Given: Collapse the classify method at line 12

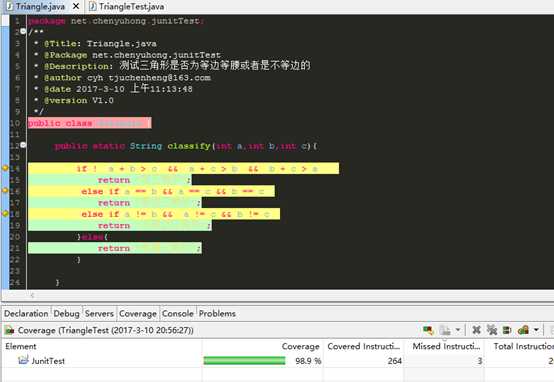Looking at the screenshot, I should (23, 145).
